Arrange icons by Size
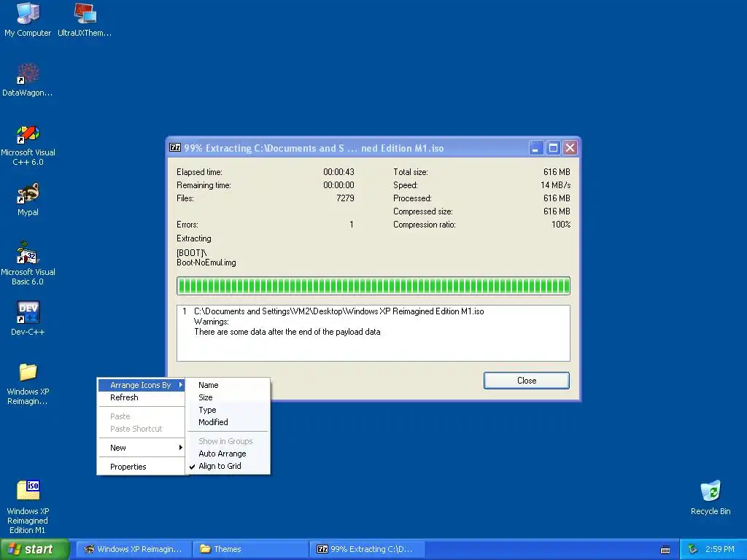Screen dimensions: 747x560 [x=228, y=397]
